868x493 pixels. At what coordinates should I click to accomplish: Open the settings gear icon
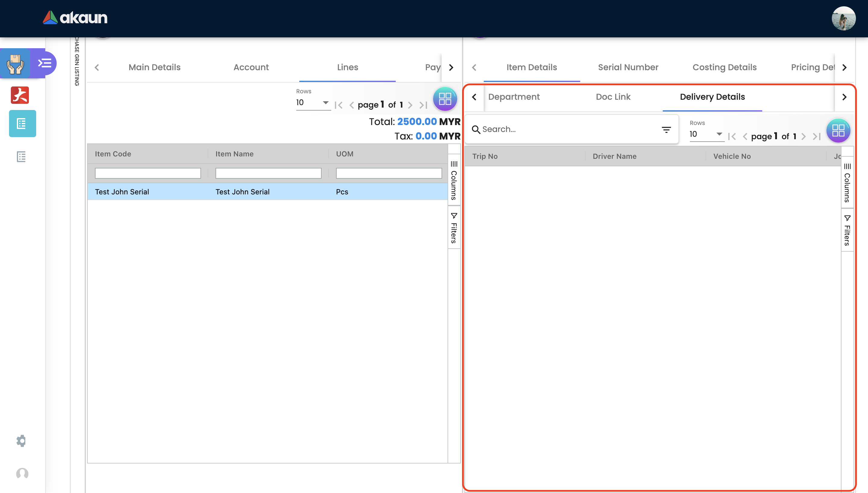coord(21,441)
